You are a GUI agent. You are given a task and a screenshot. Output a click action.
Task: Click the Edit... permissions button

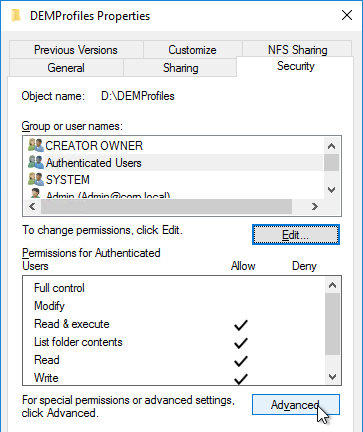click(296, 235)
